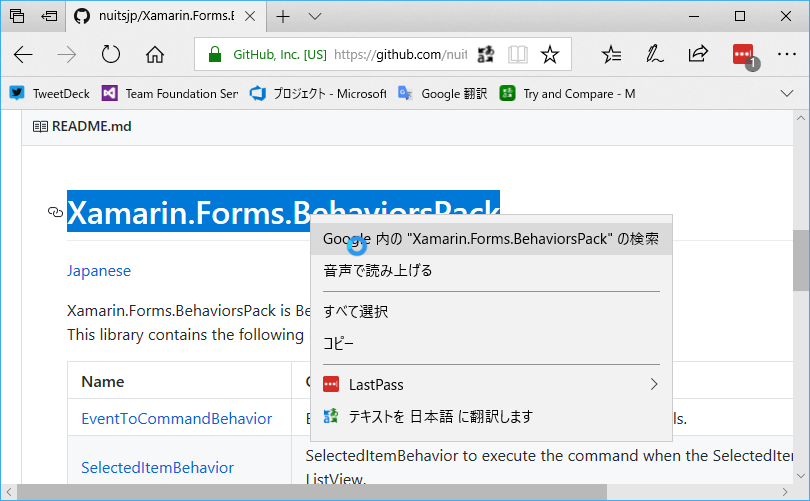Click the vertical scrollbar up arrow
810x501 pixels.
click(x=801, y=118)
